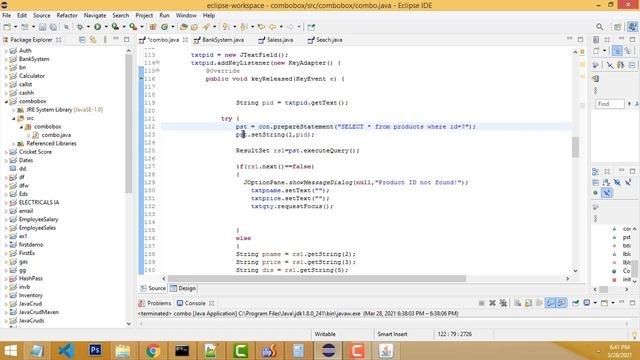
Task: Click line 122 prepareStatement code
Action: [356, 127]
